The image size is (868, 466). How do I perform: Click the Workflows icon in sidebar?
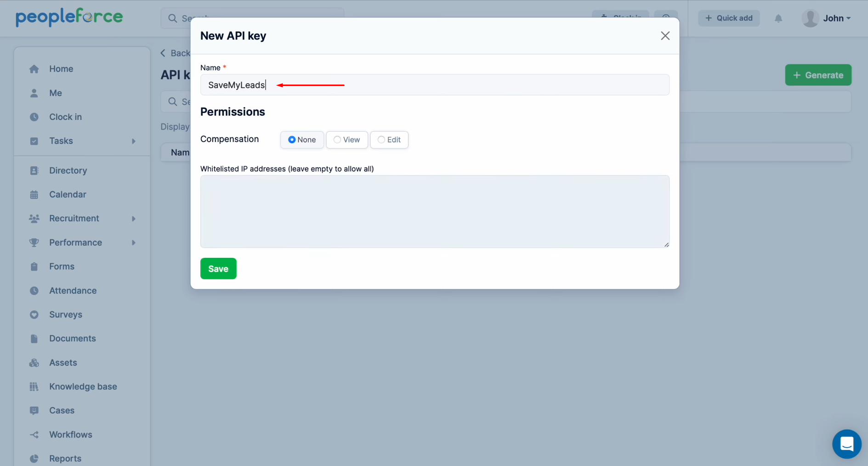[x=34, y=435]
